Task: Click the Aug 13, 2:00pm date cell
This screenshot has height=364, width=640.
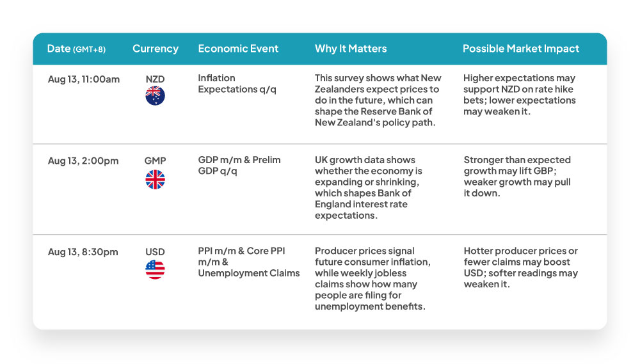Action: tap(83, 161)
